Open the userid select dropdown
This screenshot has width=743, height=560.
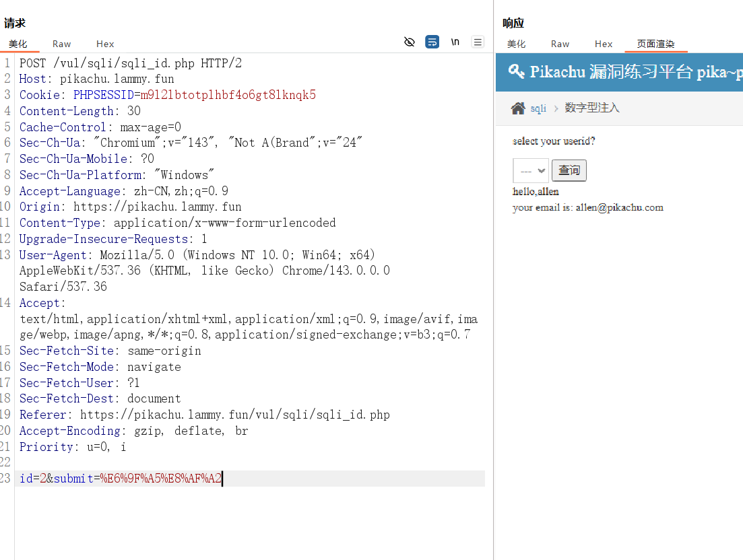[531, 171]
